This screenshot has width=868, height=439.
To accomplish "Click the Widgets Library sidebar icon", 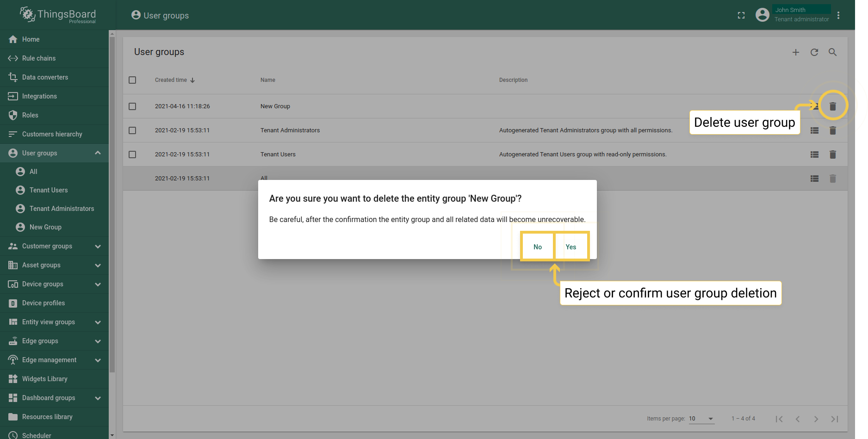I will 13,379.
